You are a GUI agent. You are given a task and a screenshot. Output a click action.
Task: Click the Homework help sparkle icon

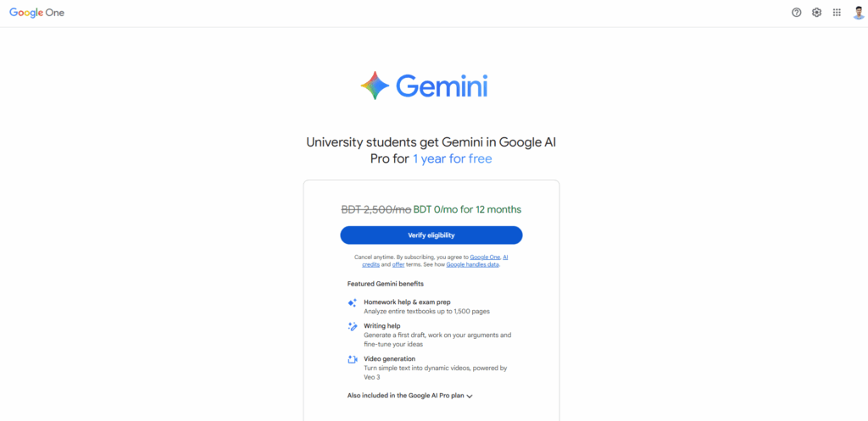coord(353,302)
